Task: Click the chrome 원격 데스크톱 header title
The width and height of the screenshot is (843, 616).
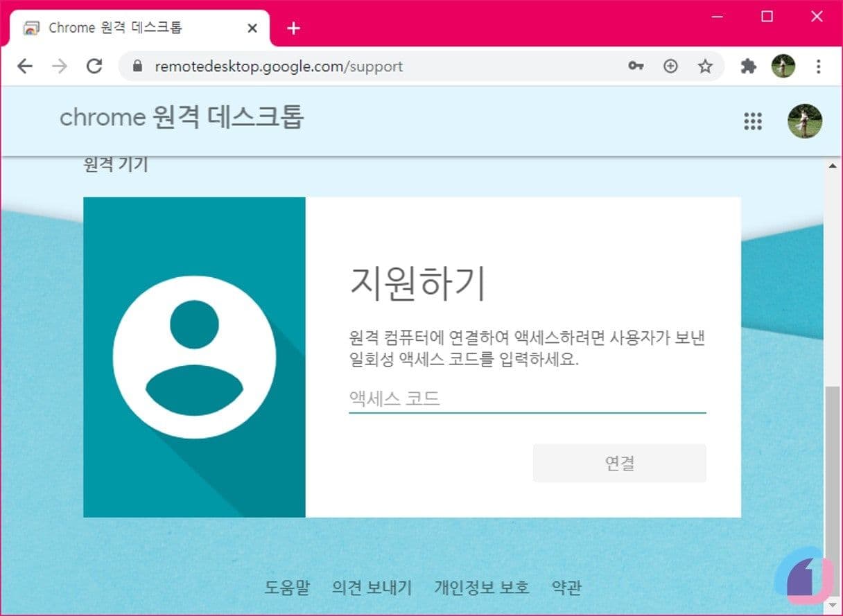Action: [182, 117]
